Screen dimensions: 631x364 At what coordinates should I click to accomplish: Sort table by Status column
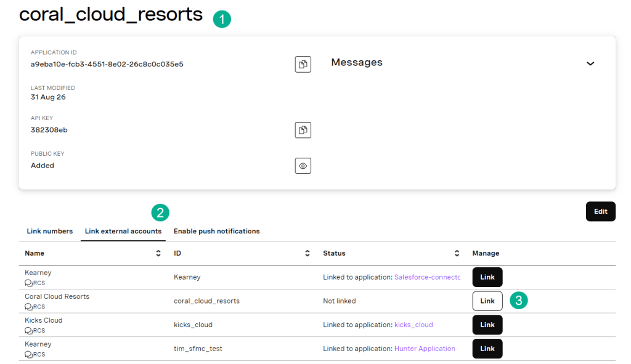click(457, 253)
